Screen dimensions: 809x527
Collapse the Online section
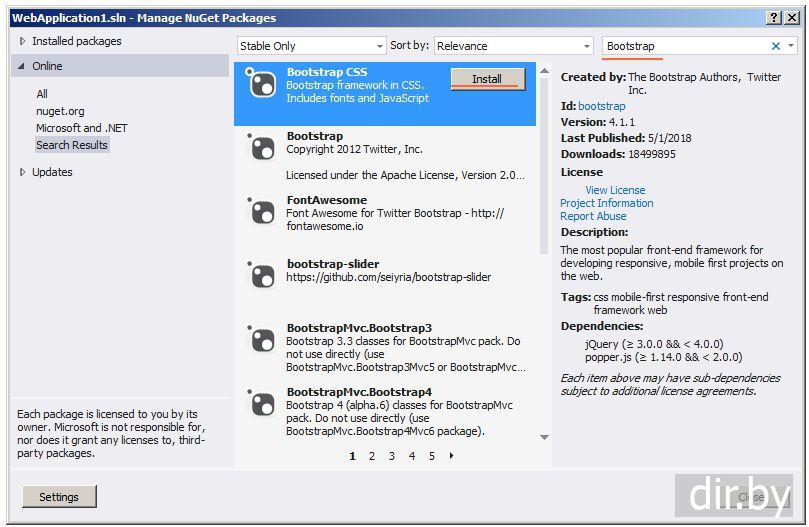22,66
